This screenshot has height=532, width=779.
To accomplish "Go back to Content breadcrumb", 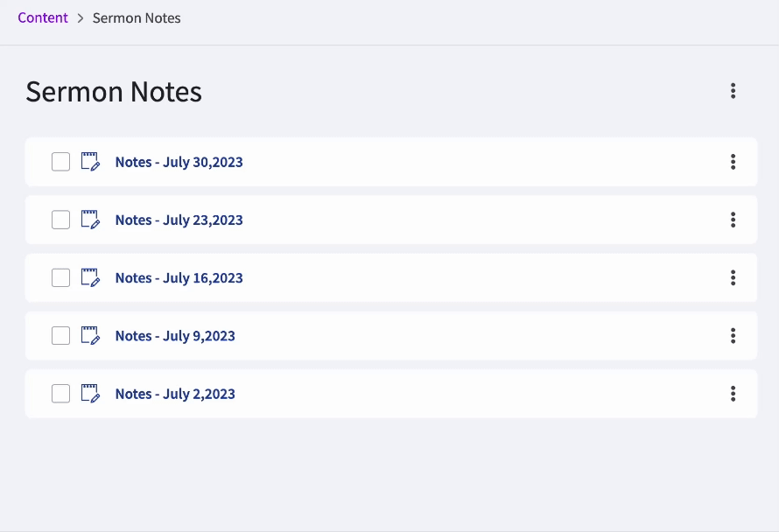I will [x=43, y=17].
